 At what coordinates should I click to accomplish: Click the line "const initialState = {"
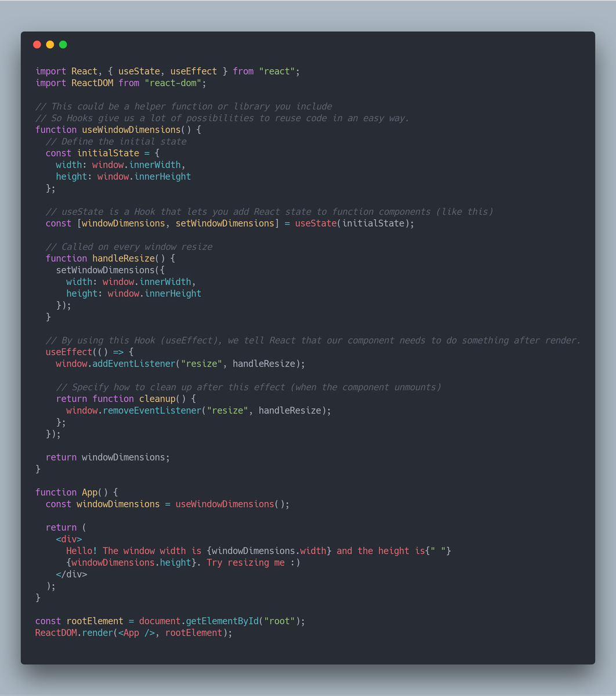[103, 153]
